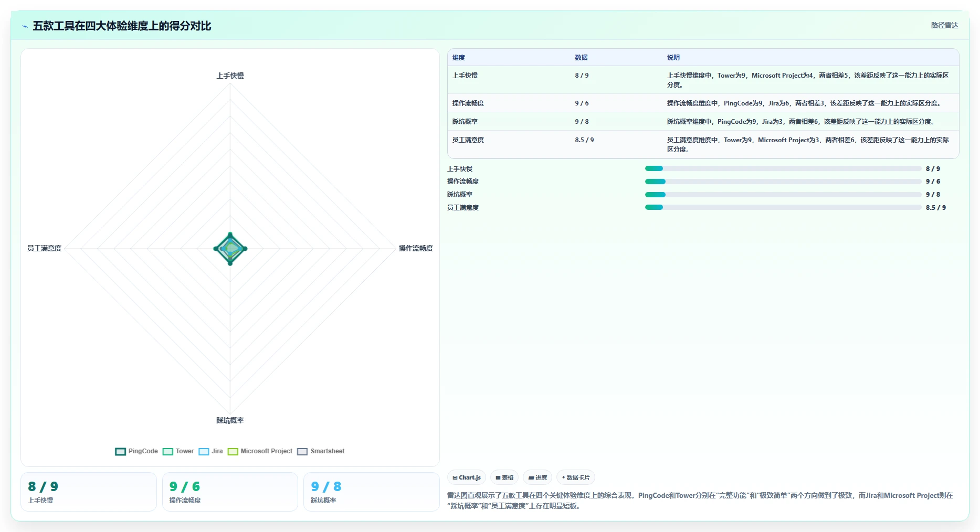Toggle the Tower legend swatch
Screen dimensions: 980x532
point(167,452)
